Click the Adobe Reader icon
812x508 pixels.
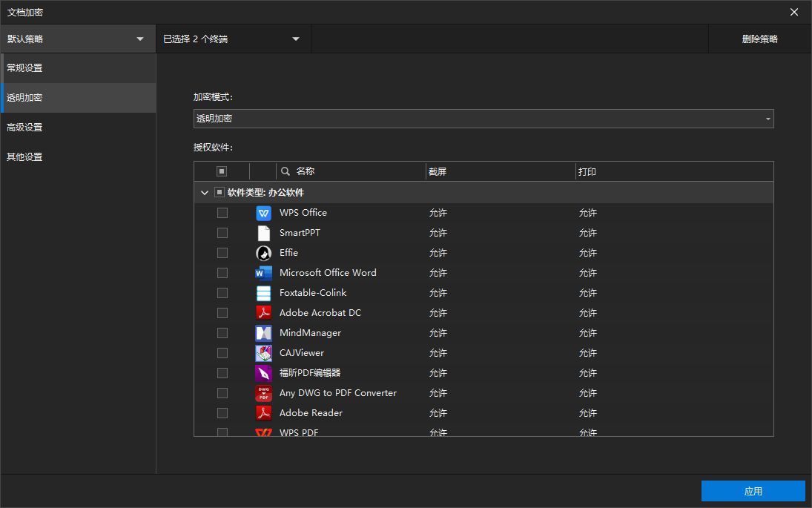(x=263, y=413)
